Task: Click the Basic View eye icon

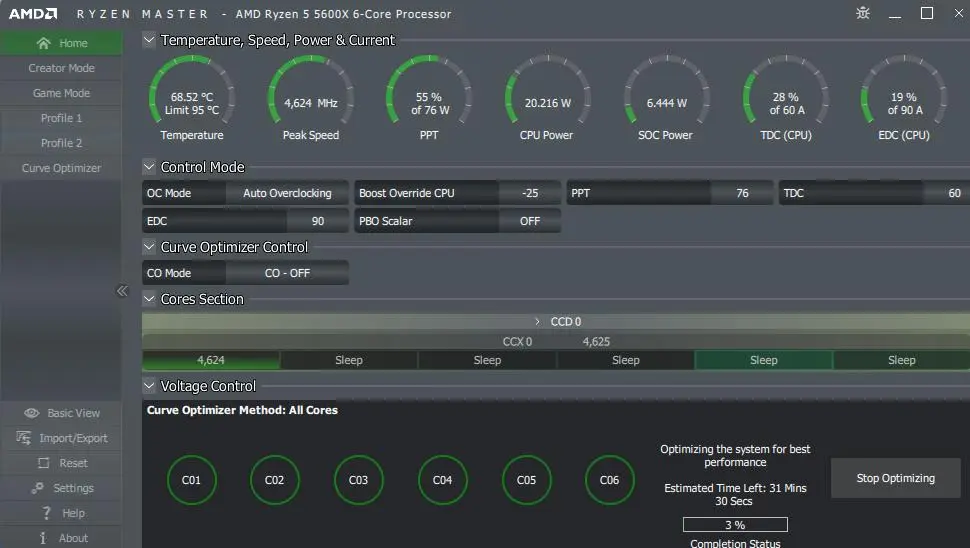Action: 32,413
